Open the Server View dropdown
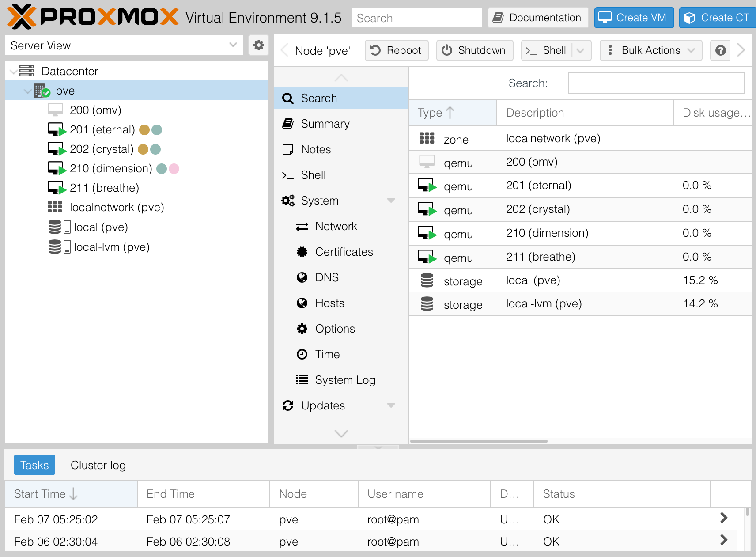 coord(233,45)
